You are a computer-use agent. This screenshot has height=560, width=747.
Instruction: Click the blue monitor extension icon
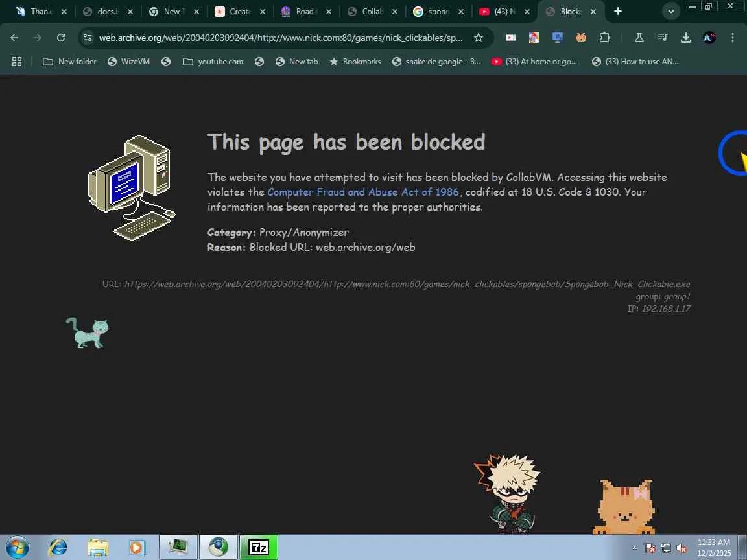558,38
